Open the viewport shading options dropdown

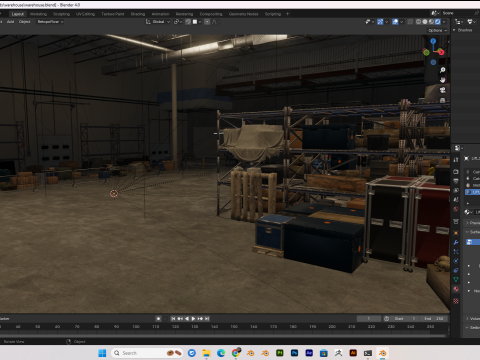[x=444, y=22]
